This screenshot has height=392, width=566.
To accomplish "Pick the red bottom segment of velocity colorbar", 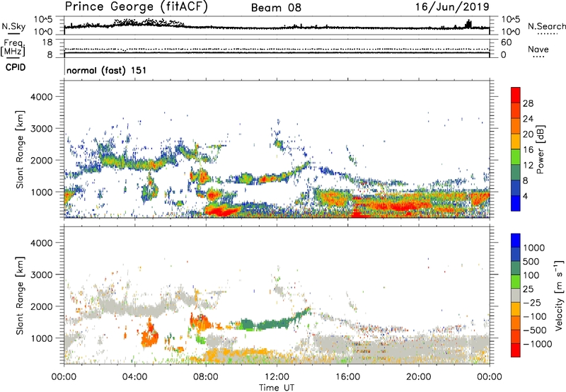I will pyautogui.click(x=516, y=350).
